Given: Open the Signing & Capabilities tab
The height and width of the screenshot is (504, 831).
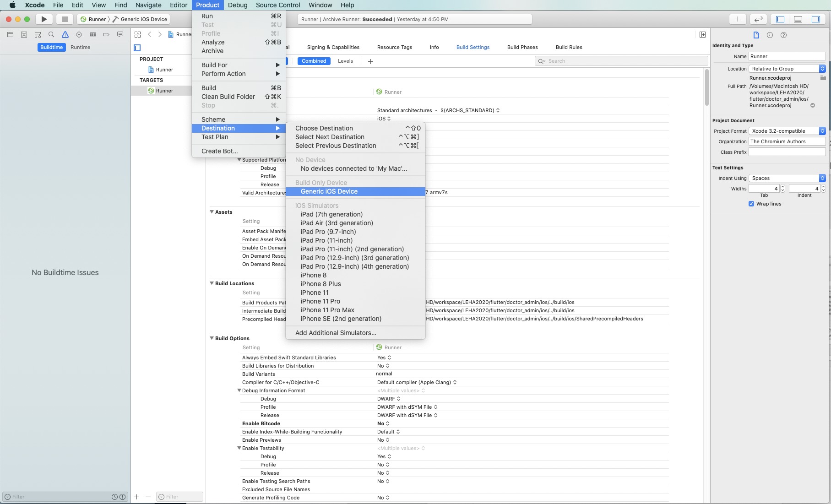Looking at the screenshot, I should tap(333, 47).
